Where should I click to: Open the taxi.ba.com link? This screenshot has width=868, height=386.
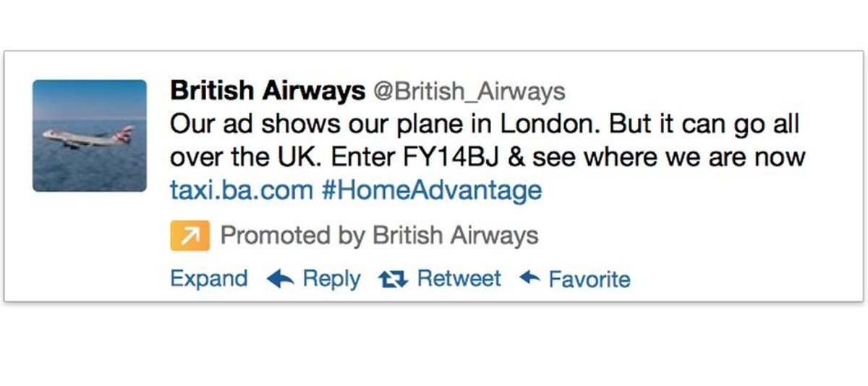[242, 191]
